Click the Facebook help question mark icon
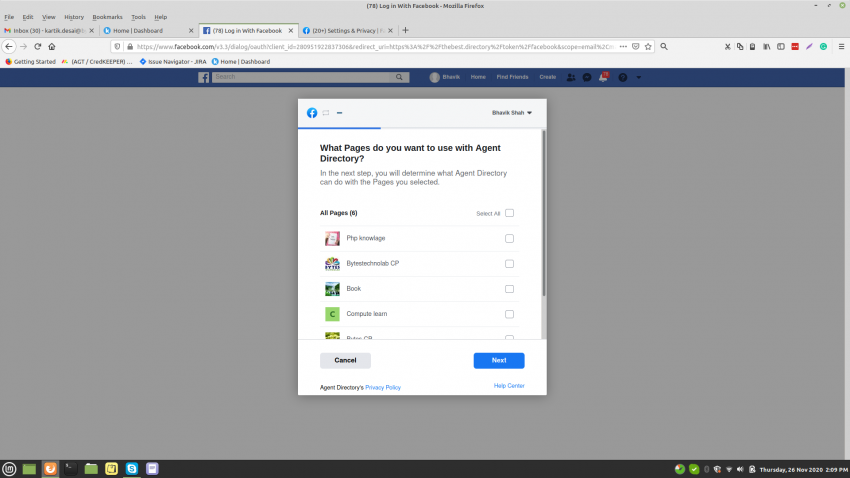This screenshot has width=850, height=478. click(622, 77)
